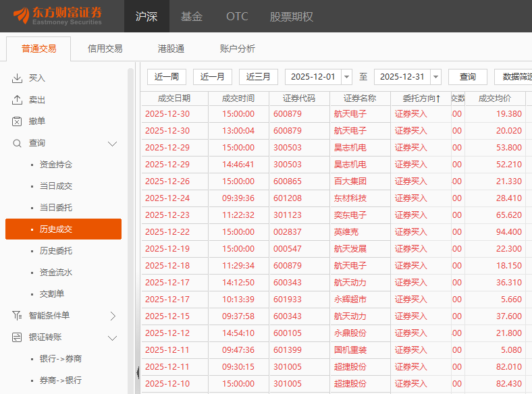Click the 银证转账 transfer icon
532x394 pixels.
point(17,337)
